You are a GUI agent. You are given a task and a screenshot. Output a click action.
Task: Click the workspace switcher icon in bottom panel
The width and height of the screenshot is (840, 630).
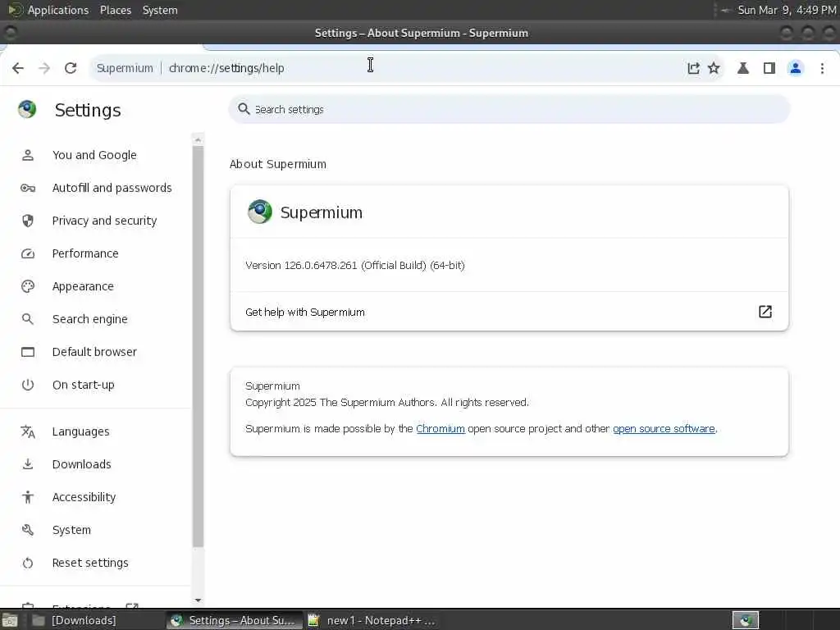coord(746,620)
